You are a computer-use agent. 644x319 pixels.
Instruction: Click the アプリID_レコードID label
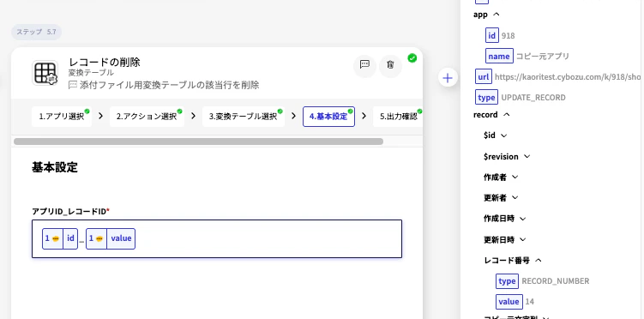point(70,212)
